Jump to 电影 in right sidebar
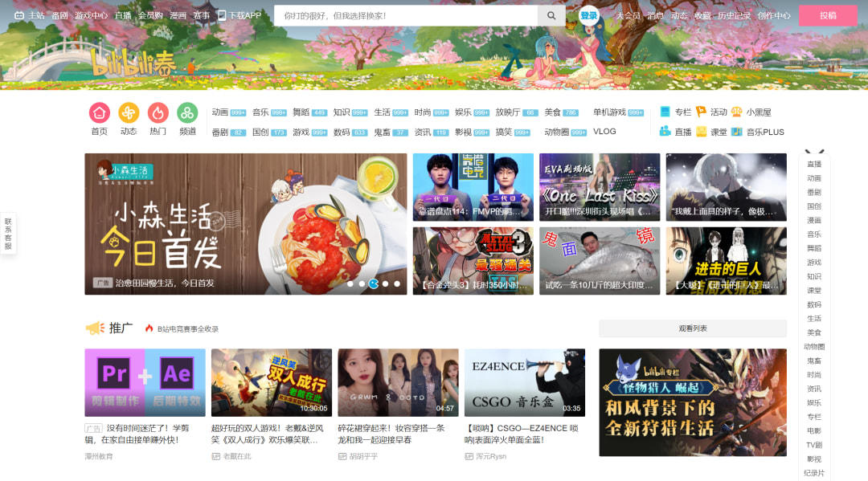 click(x=814, y=431)
